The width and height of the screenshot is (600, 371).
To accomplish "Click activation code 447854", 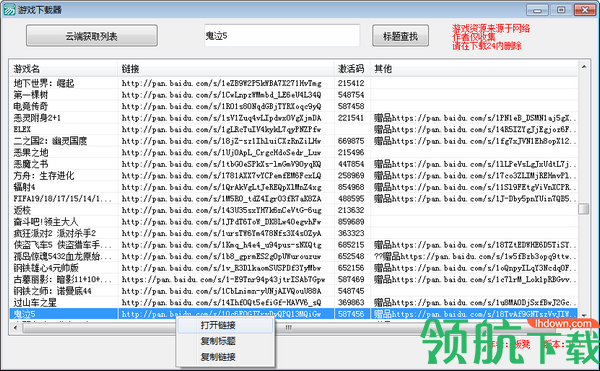I will click(x=351, y=164).
